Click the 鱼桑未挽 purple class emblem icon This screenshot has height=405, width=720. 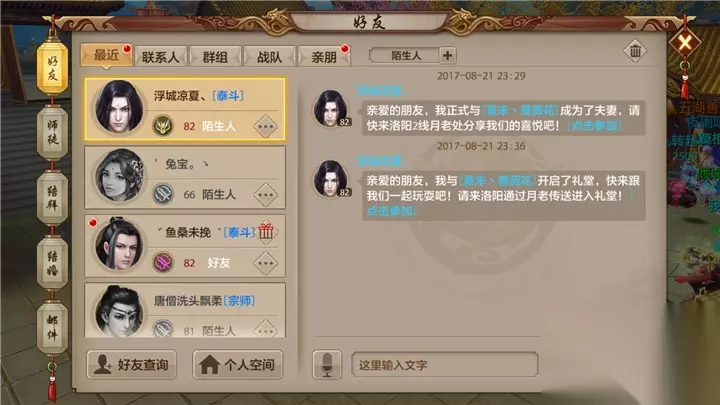(163, 262)
